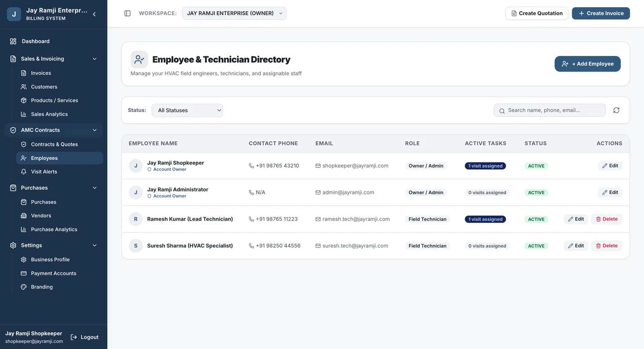Click the Jay Ramji Administrator avatar circle
Image resolution: width=644 pixels, height=349 pixels.
[x=136, y=192]
